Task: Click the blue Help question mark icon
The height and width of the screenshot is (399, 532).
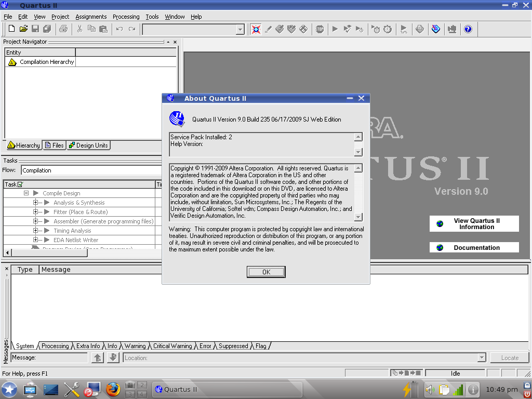Action: [468, 29]
